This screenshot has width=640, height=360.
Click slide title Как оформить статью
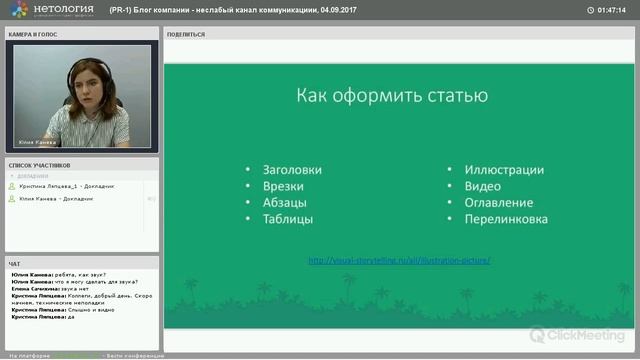(x=392, y=96)
